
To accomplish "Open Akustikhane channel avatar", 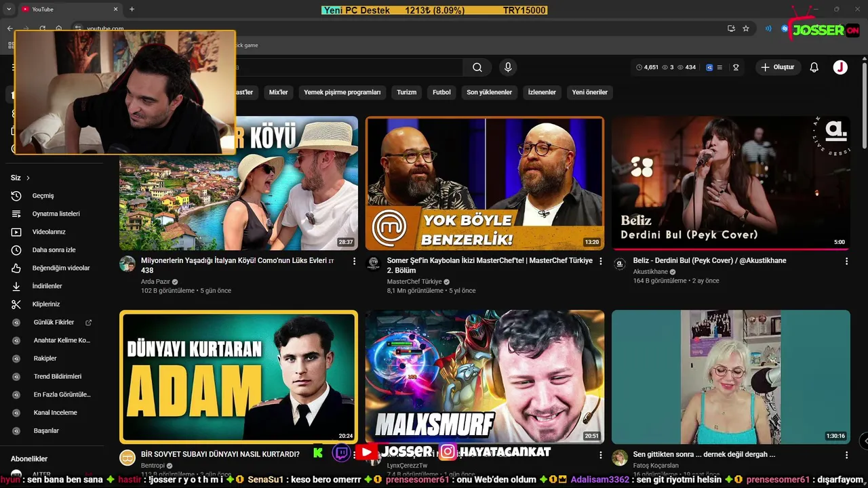I will click(x=620, y=264).
